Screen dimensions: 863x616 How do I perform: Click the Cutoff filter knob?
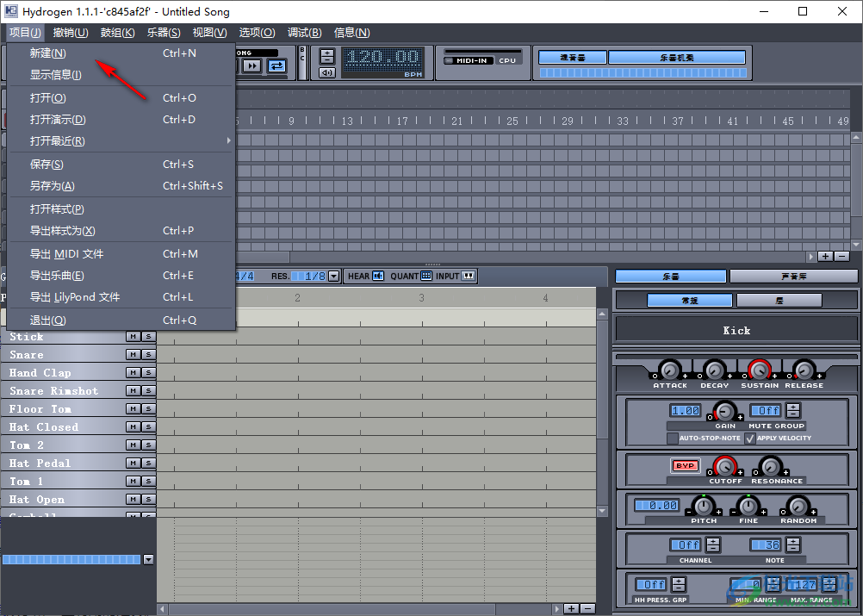pyautogui.click(x=725, y=467)
